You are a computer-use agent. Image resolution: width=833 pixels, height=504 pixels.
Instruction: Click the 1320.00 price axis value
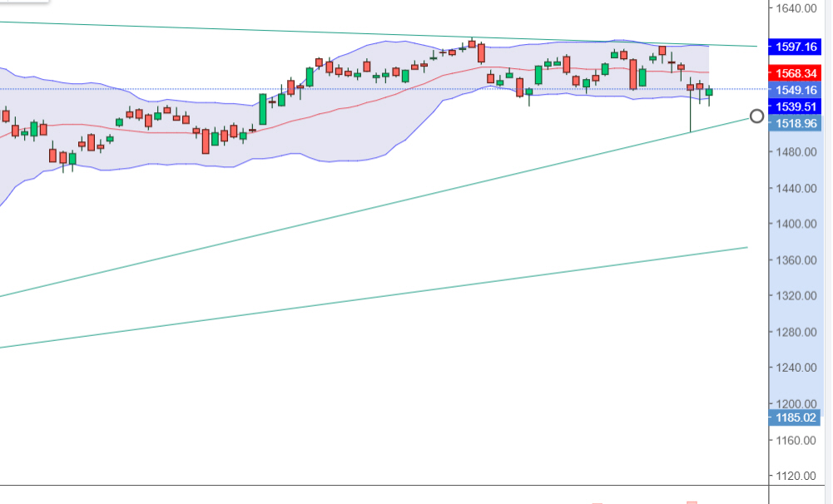pos(796,296)
